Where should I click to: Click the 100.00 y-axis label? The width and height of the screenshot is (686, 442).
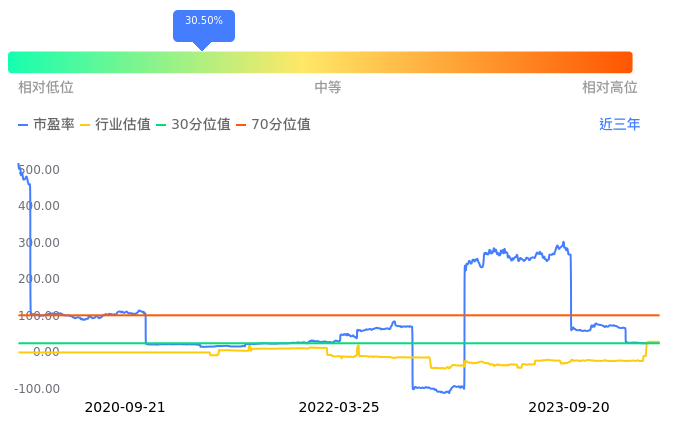tap(40, 316)
